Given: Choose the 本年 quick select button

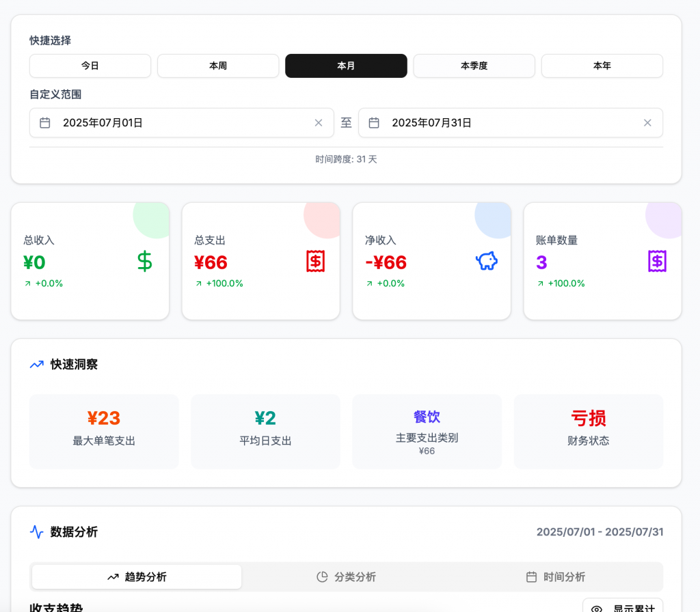Looking at the screenshot, I should coord(602,66).
